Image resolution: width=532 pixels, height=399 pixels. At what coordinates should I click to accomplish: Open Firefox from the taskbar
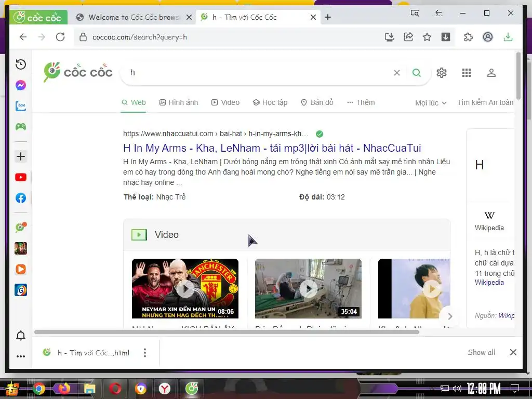click(x=64, y=389)
